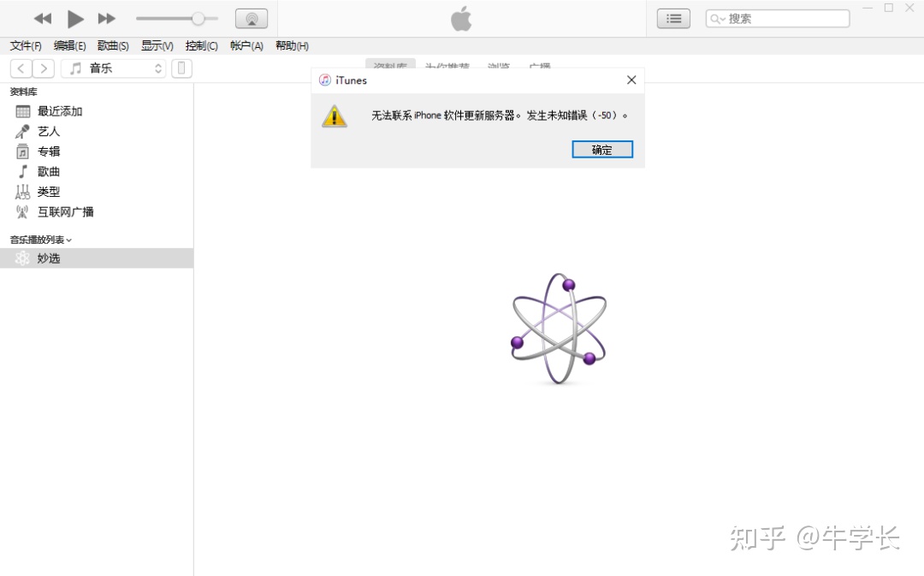Skip to the next track
This screenshot has height=576, width=924.
click(x=106, y=17)
